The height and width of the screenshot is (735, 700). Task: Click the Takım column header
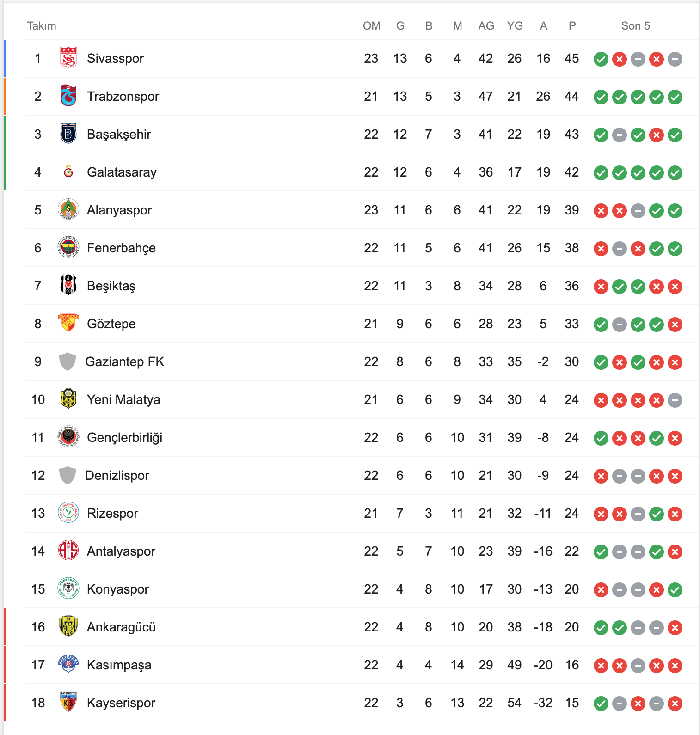(42, 26)
